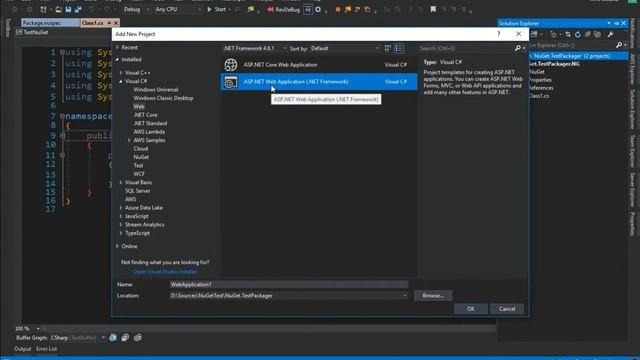This screenshot has width=640, height=360.
Task: Pin the Class1.cs tab
Action: pos(109,23)
